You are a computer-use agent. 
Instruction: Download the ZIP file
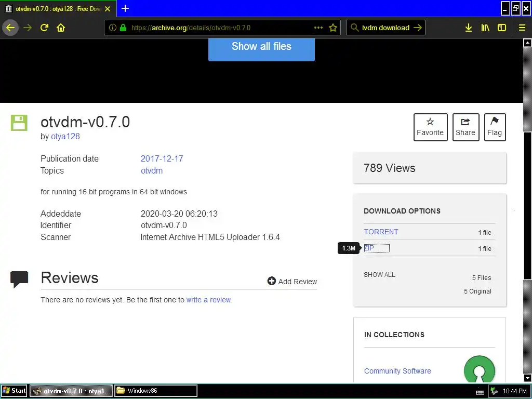point(369,248)
